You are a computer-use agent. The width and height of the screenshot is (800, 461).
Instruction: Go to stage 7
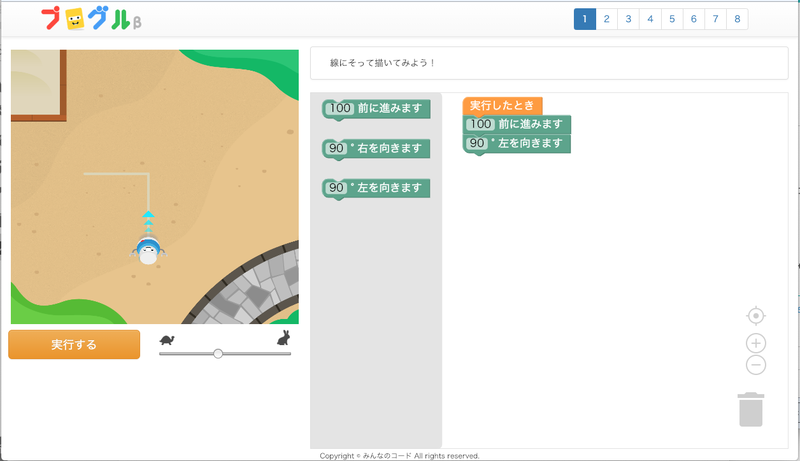(716, 19)
